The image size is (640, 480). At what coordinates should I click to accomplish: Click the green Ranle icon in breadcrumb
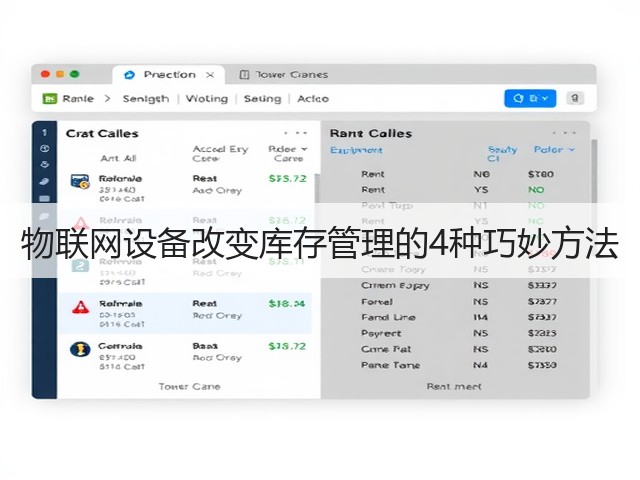pos(50,99)
